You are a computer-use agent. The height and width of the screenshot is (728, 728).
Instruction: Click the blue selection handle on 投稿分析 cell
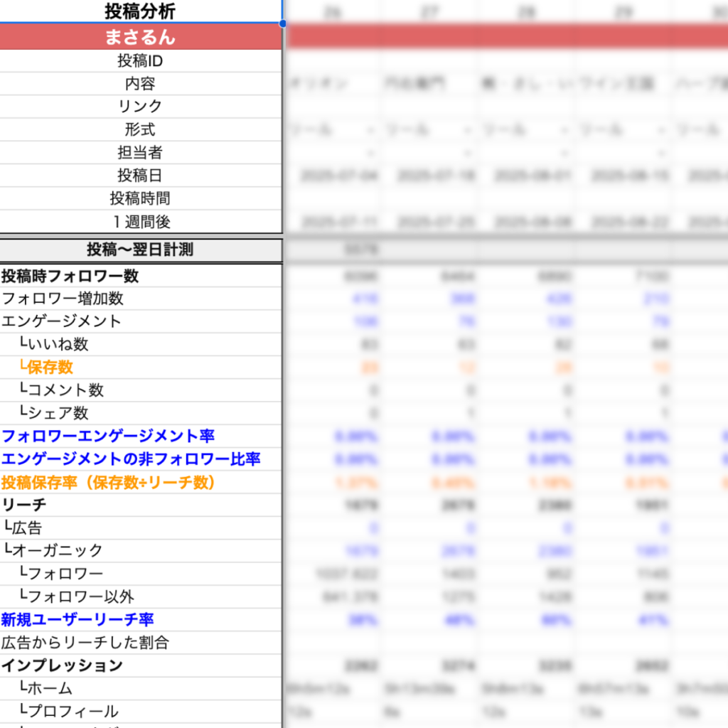[283, 23]
